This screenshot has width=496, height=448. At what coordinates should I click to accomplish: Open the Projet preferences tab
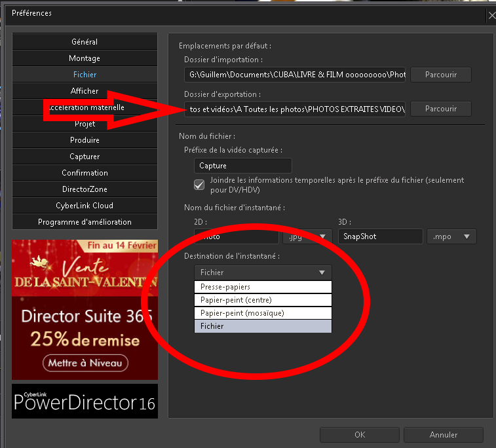pyautogui.click(x=85, y=124)
